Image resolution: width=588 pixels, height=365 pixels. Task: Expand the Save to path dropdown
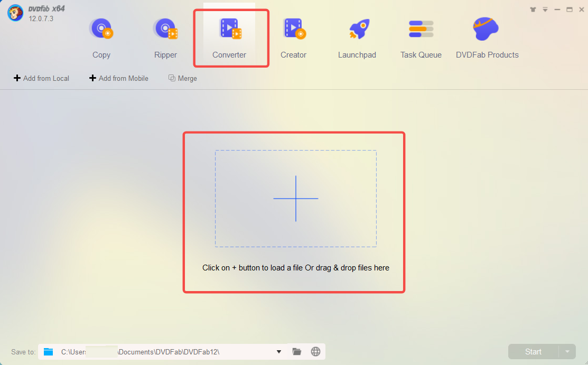tap(278, 351)
